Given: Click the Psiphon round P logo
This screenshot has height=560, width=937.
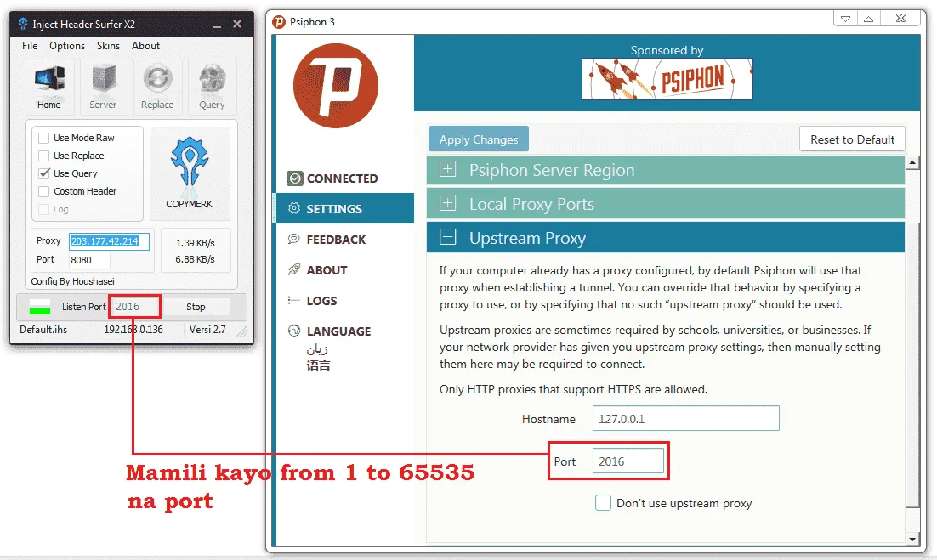Looking at the screenshot, I should [336, 85].
